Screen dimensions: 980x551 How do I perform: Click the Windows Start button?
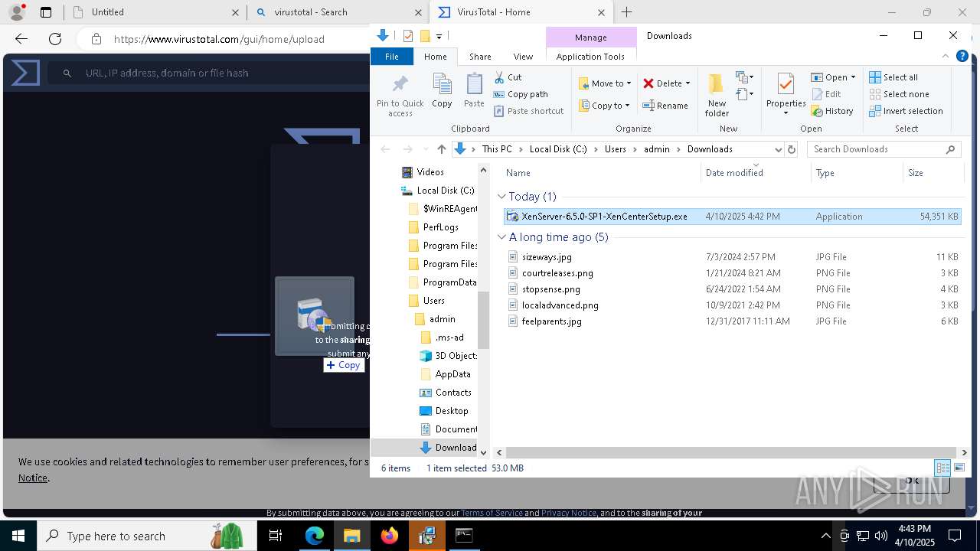18,536
